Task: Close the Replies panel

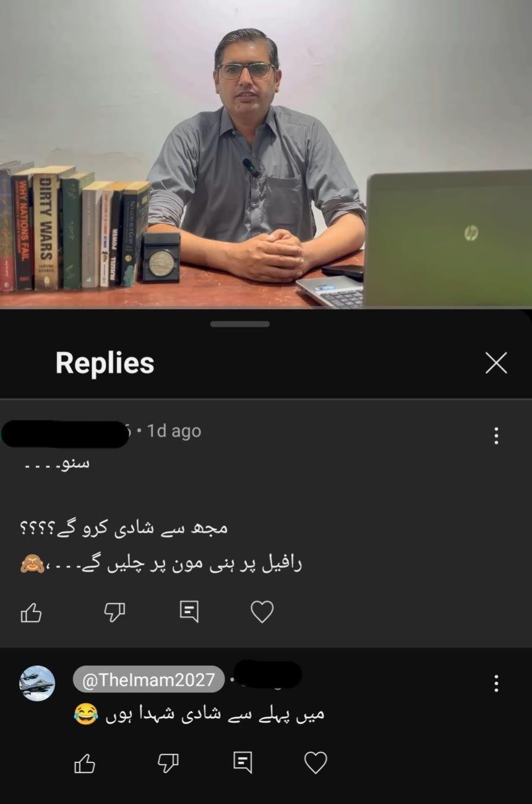Action: pos(496,363)
